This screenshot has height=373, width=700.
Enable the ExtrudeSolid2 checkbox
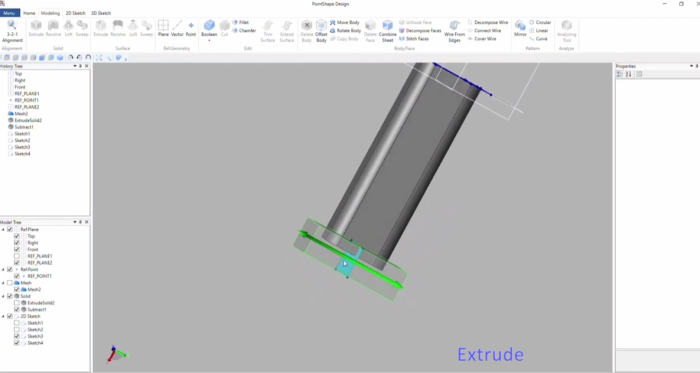(17, 303)
